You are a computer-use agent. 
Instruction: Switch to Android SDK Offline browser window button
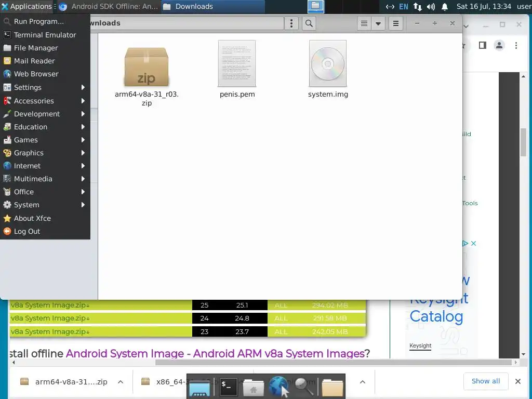coord(109,6)
